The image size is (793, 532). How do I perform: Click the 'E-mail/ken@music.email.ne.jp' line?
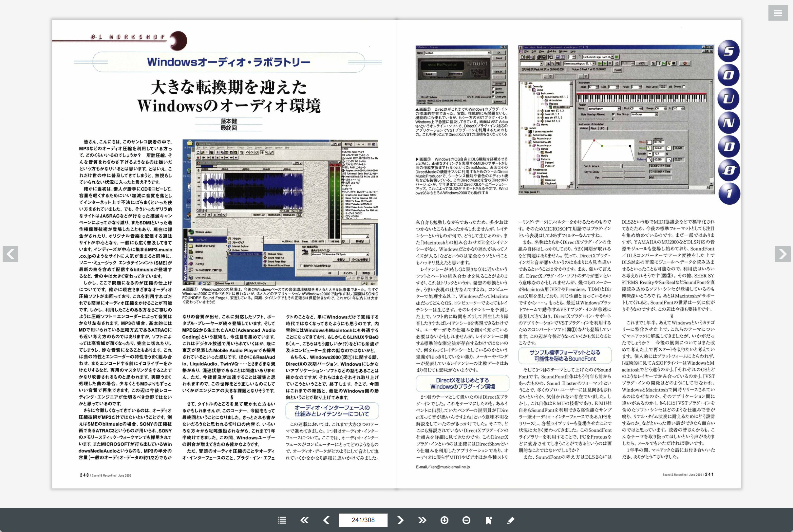[x=443, y=467]
